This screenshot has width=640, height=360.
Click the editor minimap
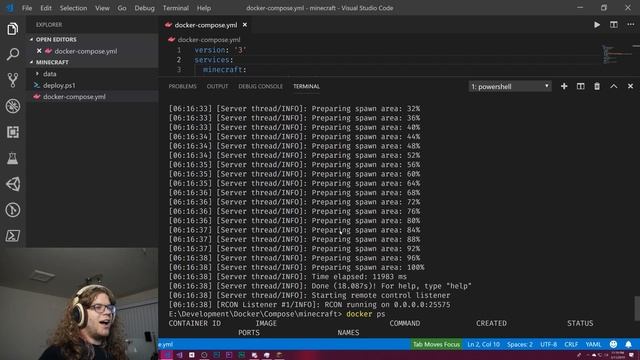pyautogui.click(x=618, y=54)
